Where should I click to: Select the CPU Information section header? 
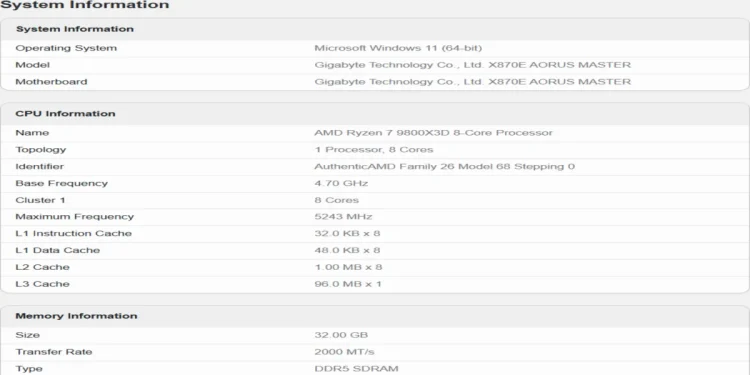[x=66, y=114]
